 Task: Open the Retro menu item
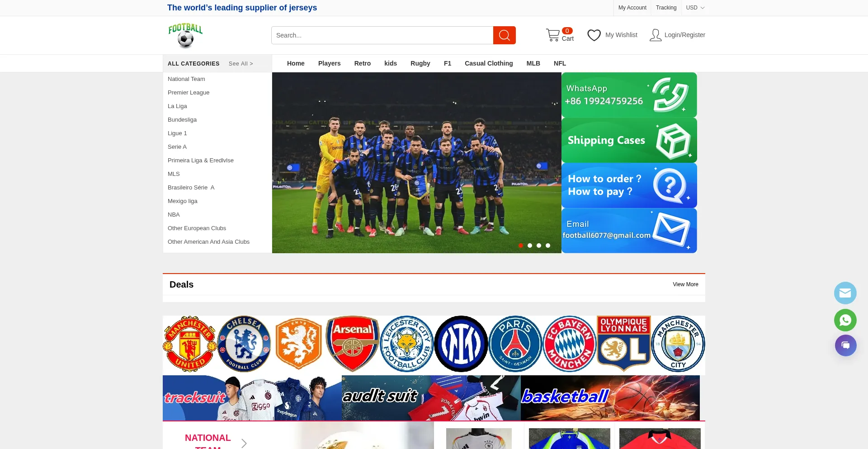(362, 63)
